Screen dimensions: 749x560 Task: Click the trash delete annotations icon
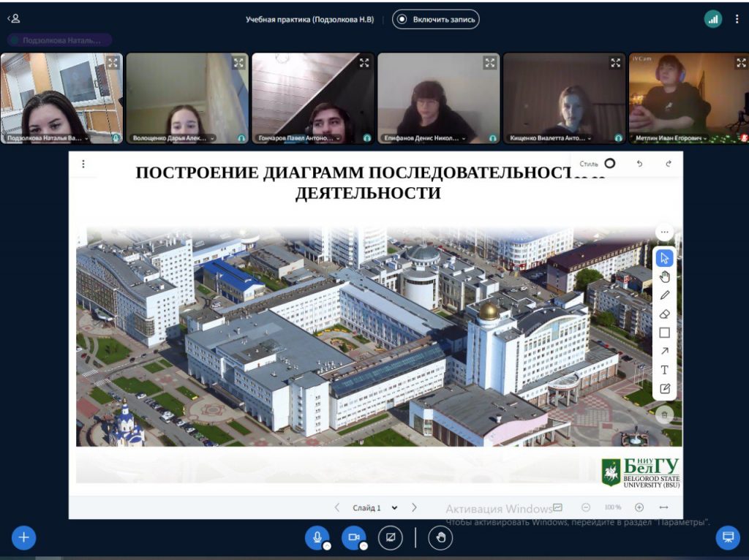pyautogui.click(x=664, y=415)
